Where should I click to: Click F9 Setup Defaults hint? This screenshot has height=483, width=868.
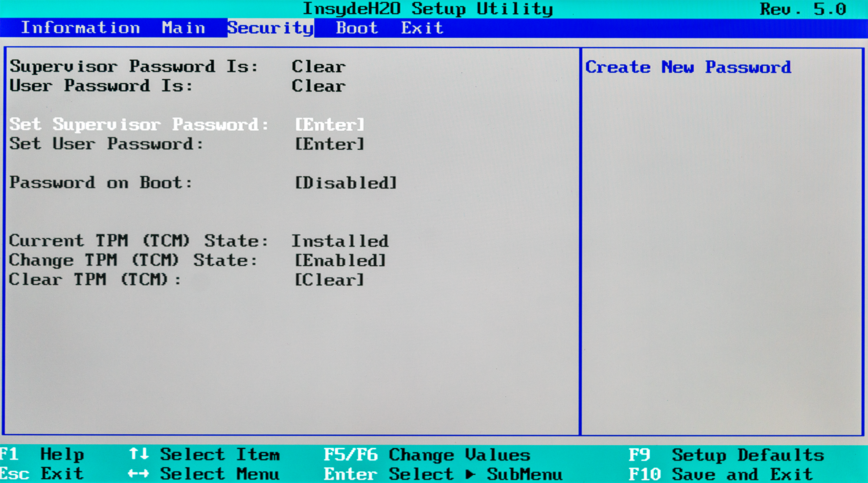726,455
